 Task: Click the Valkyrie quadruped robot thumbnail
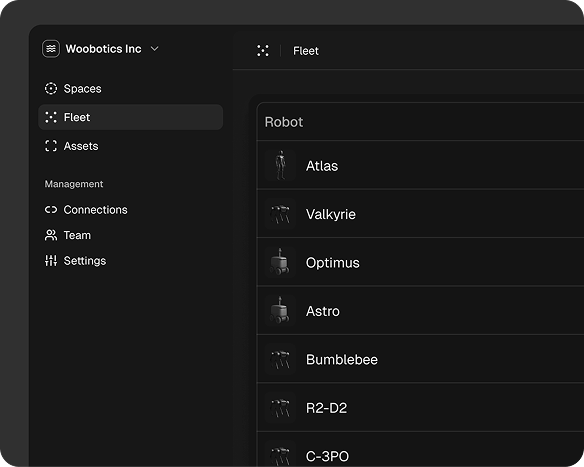(x=280, y=214)
